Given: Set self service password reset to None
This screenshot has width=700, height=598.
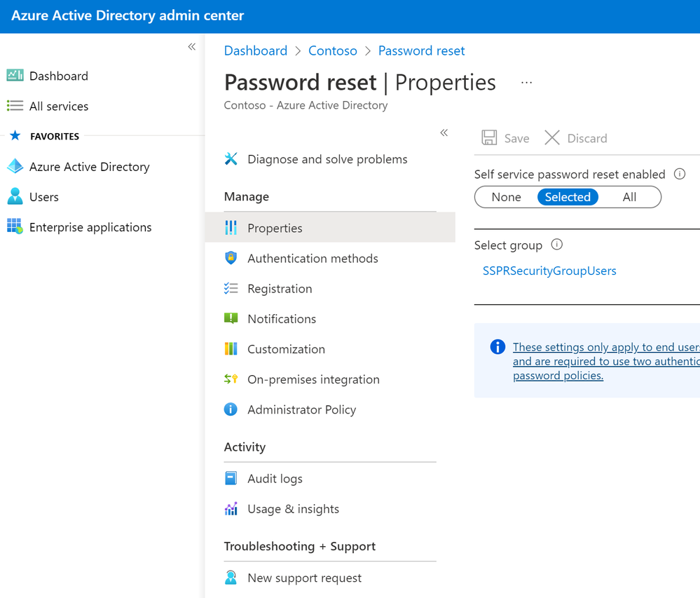Looking at the screenshot, I should (x=506, y=197).
